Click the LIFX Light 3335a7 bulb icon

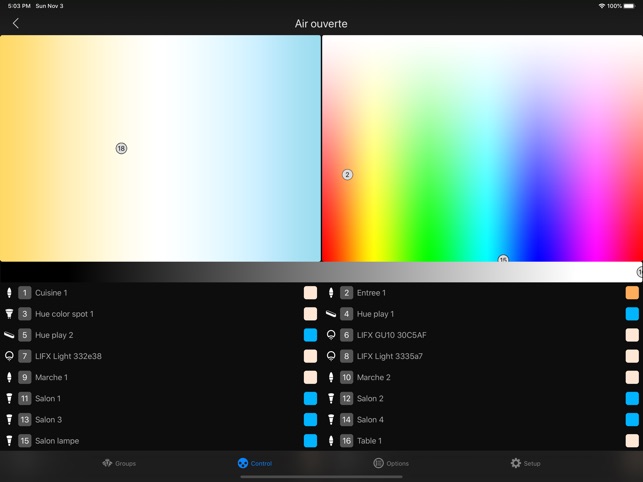(331, 356)
